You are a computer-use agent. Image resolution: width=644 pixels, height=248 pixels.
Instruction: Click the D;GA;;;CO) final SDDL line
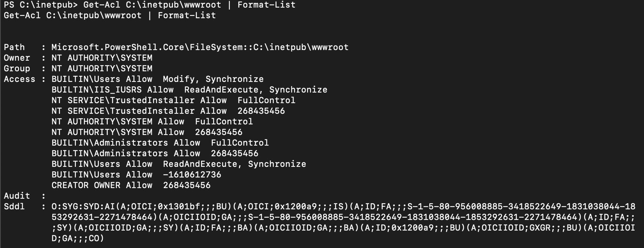[x=78, y=239]
